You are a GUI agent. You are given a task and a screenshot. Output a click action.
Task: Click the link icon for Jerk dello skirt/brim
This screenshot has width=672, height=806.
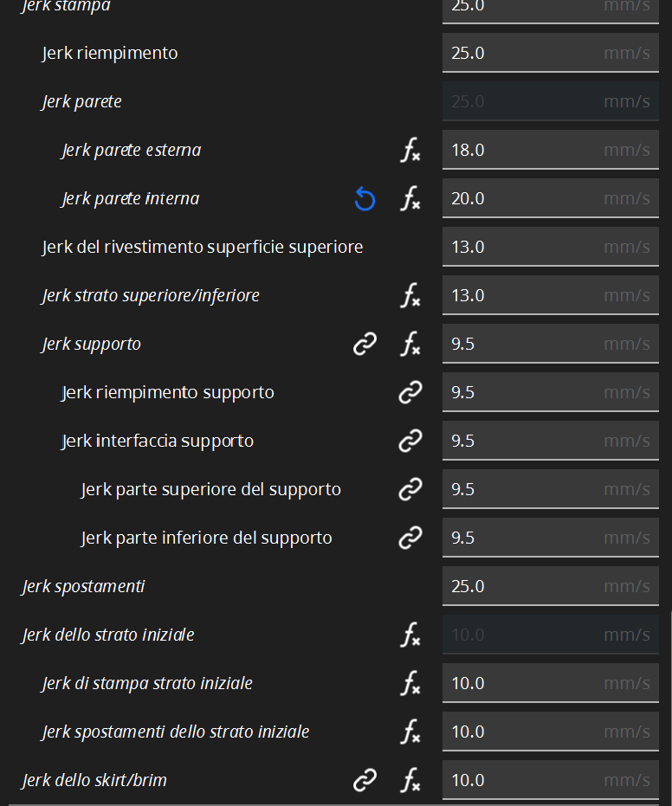(365, 781)
